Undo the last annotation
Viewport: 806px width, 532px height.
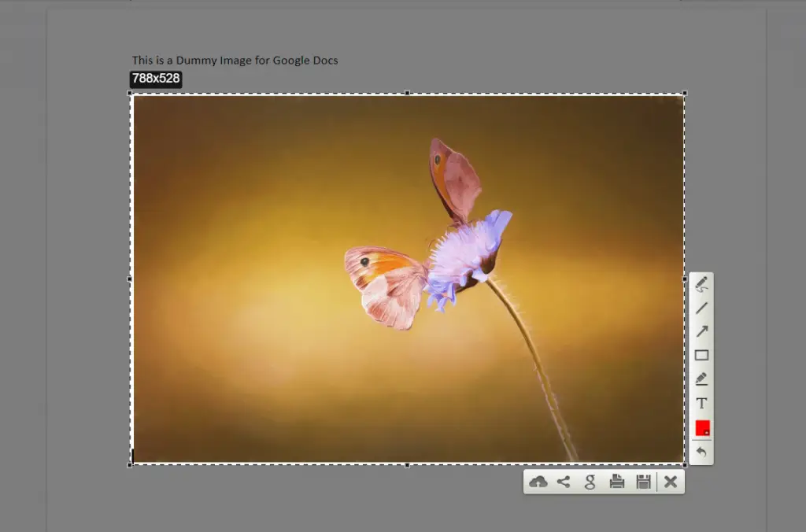[x=701, y=453]
